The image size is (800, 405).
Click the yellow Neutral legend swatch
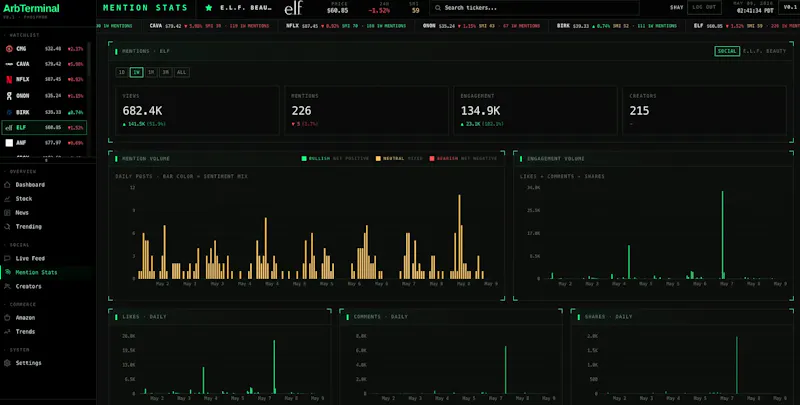[x=378, y=159]
